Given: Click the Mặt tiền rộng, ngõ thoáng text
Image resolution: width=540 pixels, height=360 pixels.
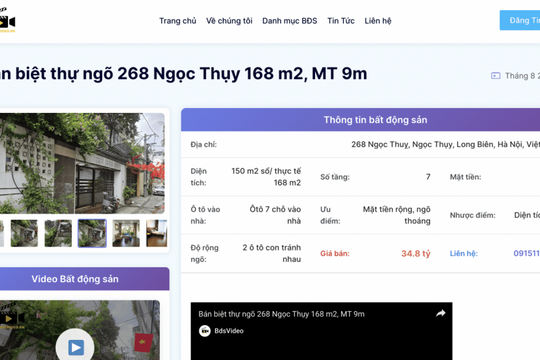Looking at the screenshot, I should [x=396, y=215].
